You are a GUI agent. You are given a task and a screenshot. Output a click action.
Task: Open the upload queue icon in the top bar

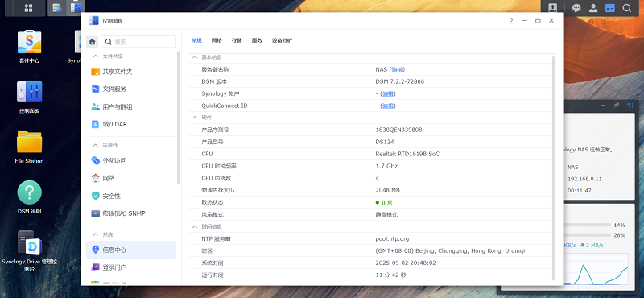[553, 8]
